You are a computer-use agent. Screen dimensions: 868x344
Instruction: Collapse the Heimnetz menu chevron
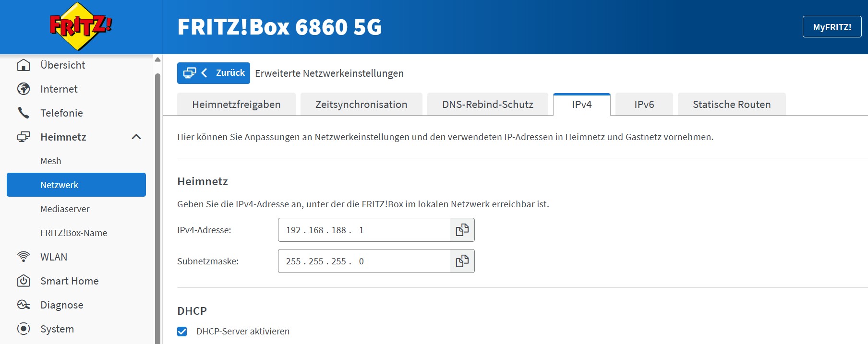pyautogui.click(x=136, y=137)
